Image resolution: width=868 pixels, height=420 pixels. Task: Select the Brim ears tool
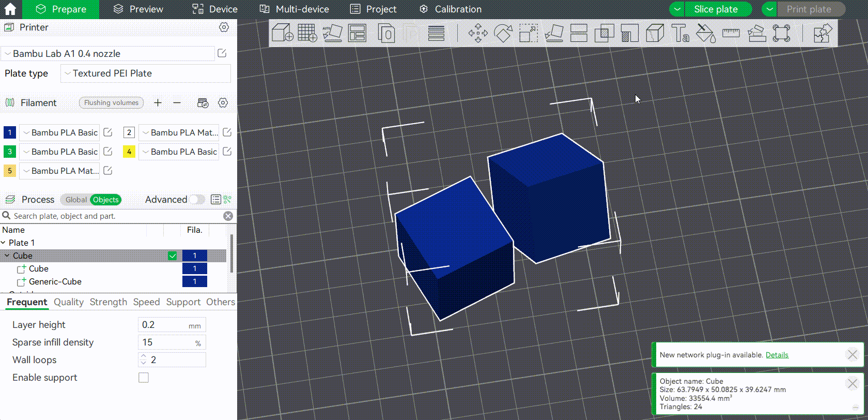782,33
